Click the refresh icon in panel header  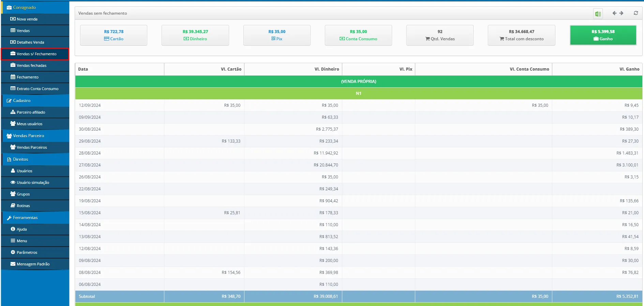[636, 13]
